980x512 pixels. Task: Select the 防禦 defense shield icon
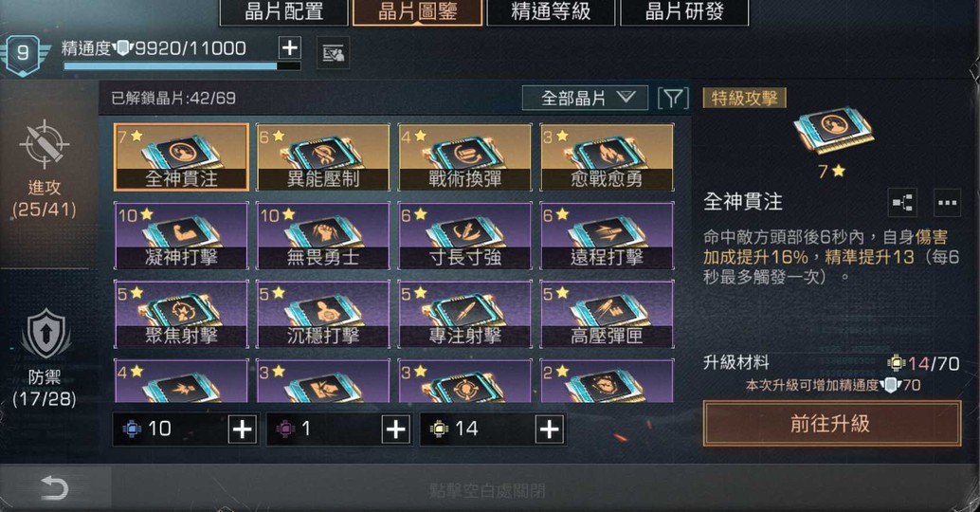tap(45, 335)
